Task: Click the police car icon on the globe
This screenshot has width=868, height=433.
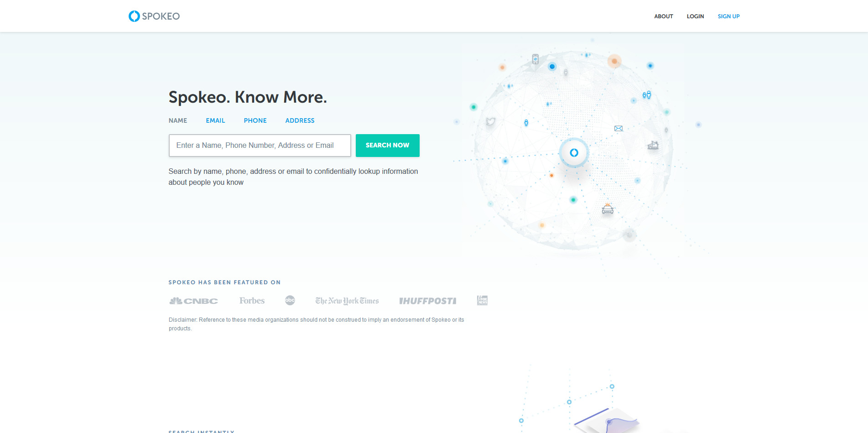Action: coord(608,209)
